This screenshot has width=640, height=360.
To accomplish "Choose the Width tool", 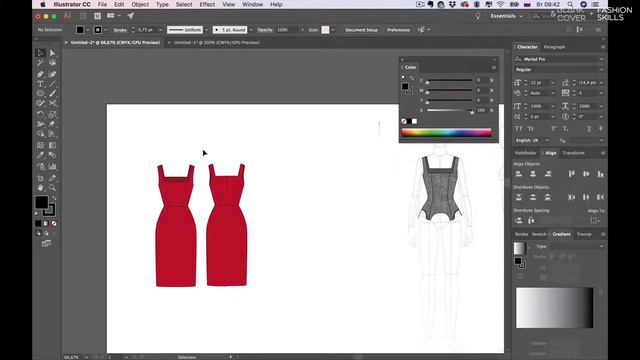I will (40, 124).
